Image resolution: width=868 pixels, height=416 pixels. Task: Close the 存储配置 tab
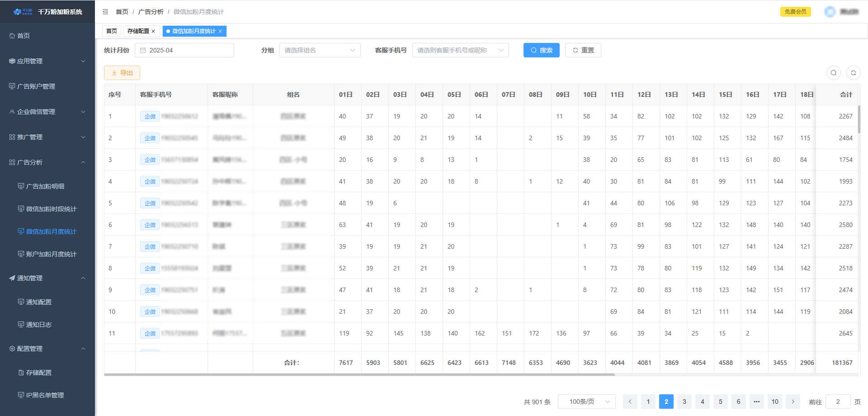pyautogui.click(x=153, y=31)
